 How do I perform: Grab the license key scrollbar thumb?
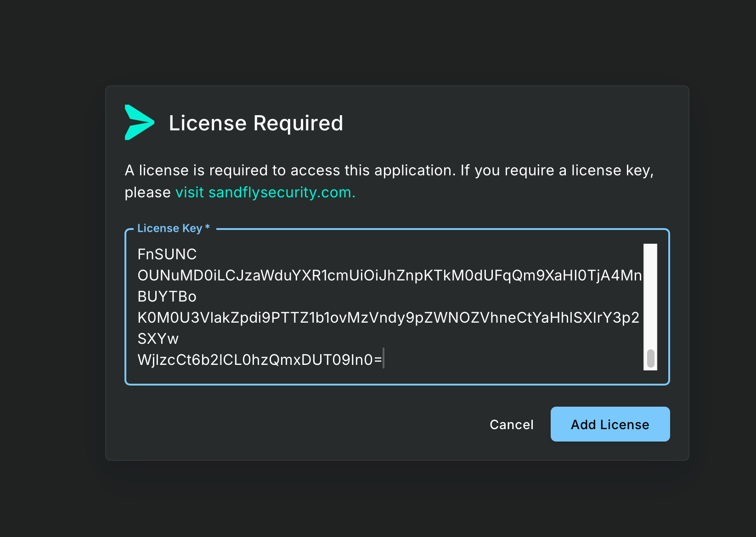[650, 358]
